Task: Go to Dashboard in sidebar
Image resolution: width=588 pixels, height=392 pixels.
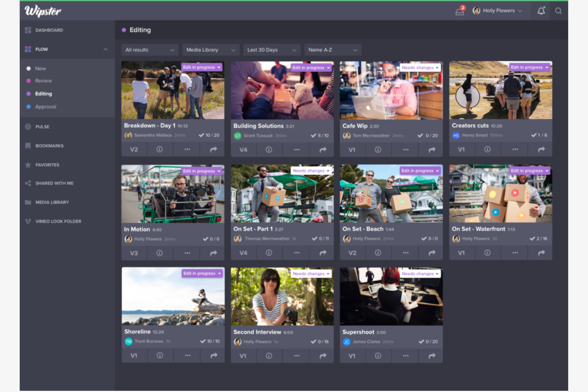Action: pos(49,30)
